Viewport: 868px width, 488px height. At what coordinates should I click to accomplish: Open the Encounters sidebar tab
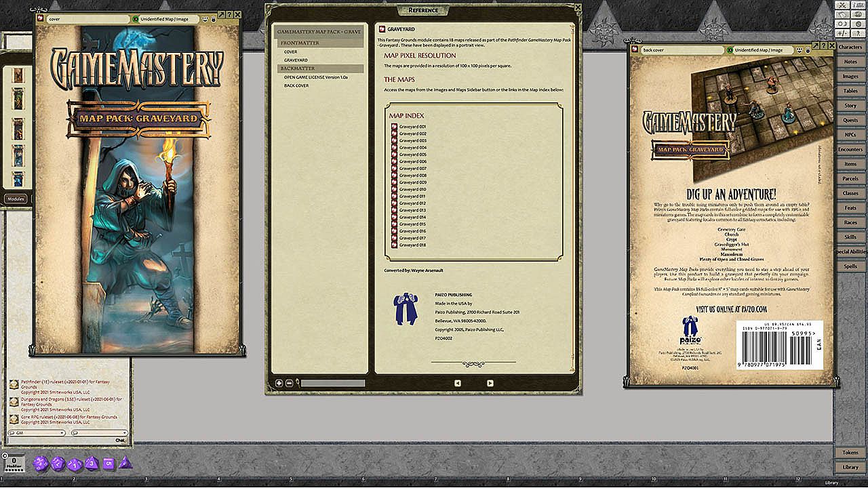(850, 149)
